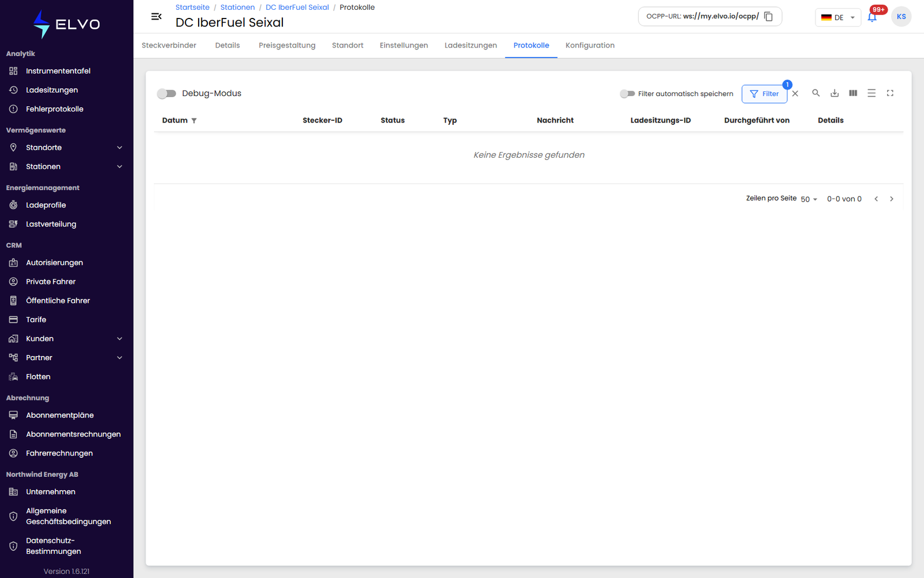This screenshot has height=578, width=924.
Task: Open the rows per page 50 dropdown
Action: (x=808, y=199)
